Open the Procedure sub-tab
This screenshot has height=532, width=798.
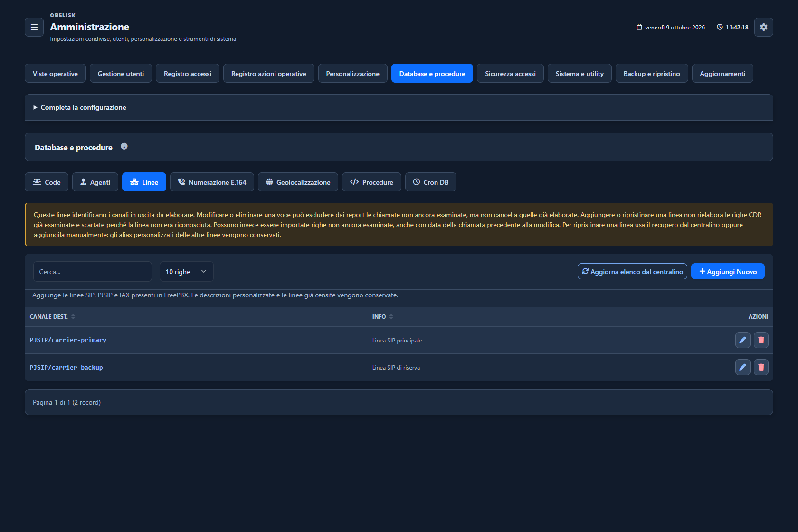(x=371, y=182)
